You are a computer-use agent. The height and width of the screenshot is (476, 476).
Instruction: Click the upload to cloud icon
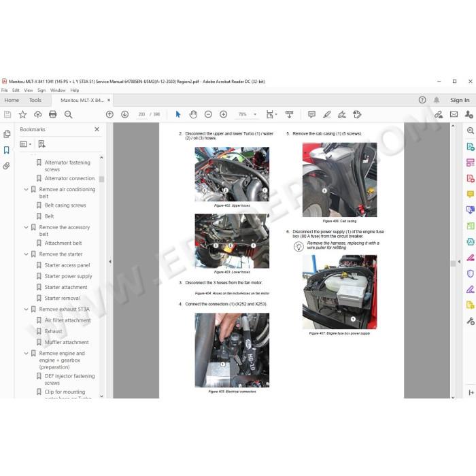37,114
